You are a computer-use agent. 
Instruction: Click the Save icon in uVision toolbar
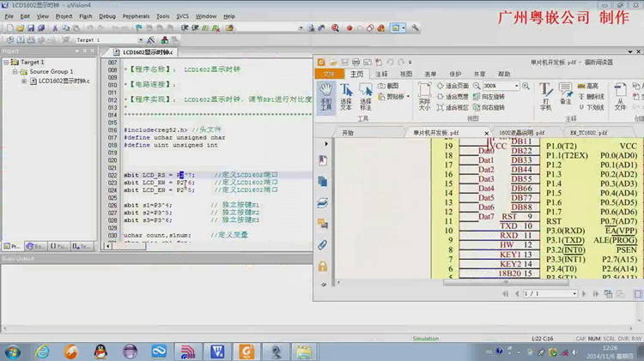(x=31, y=28)
